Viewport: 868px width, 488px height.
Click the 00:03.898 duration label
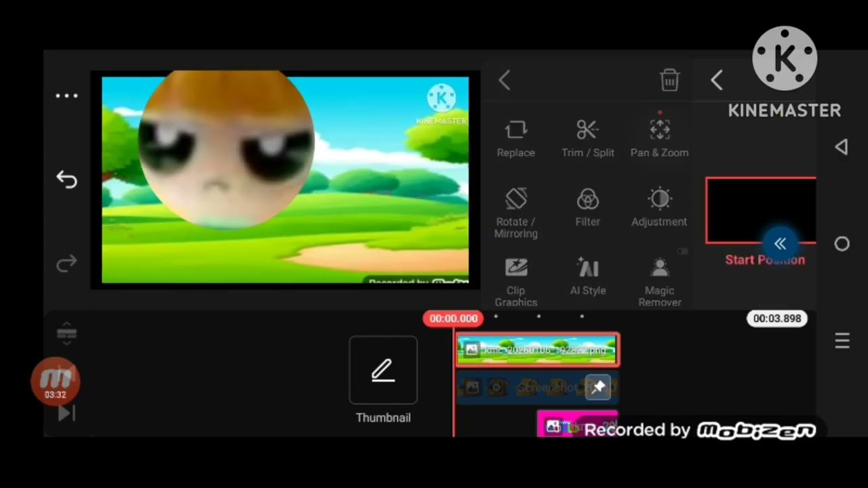coord(777,319)
